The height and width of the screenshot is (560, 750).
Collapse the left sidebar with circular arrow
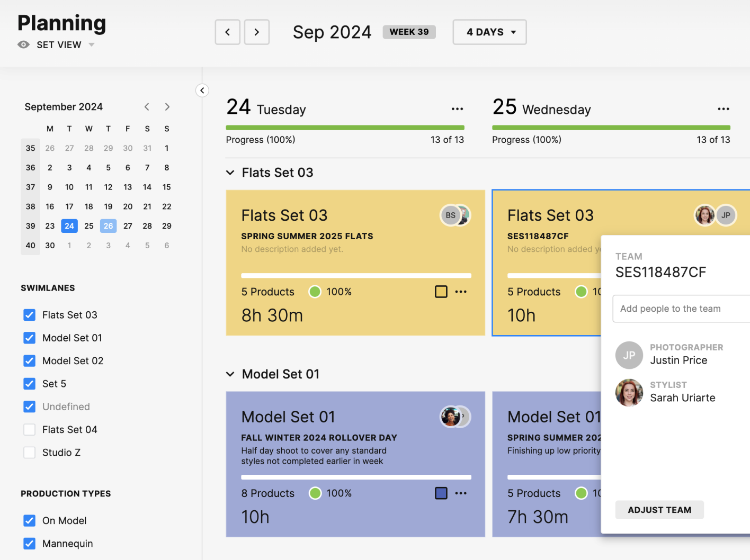pos(202,90)
